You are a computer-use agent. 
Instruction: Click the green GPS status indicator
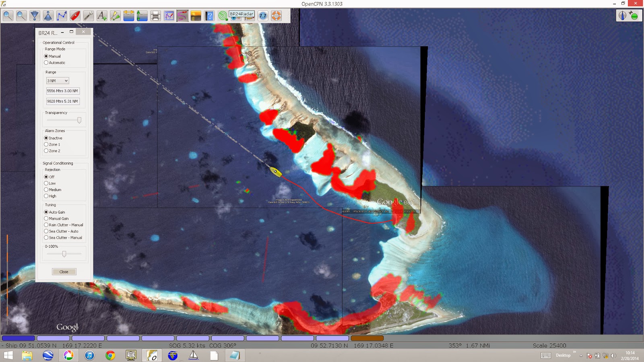pos(634,16)
